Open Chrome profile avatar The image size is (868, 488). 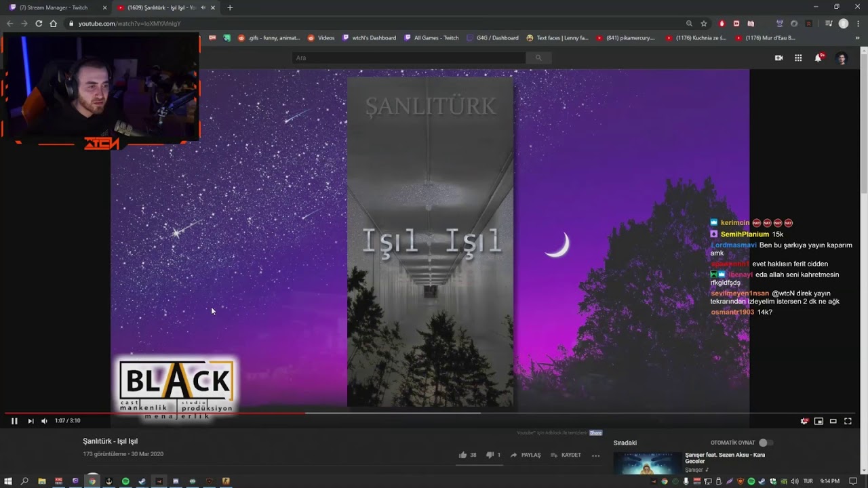844,23
